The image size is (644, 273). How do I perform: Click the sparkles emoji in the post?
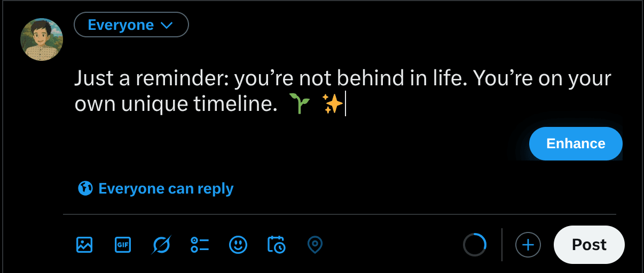(333, 103)
